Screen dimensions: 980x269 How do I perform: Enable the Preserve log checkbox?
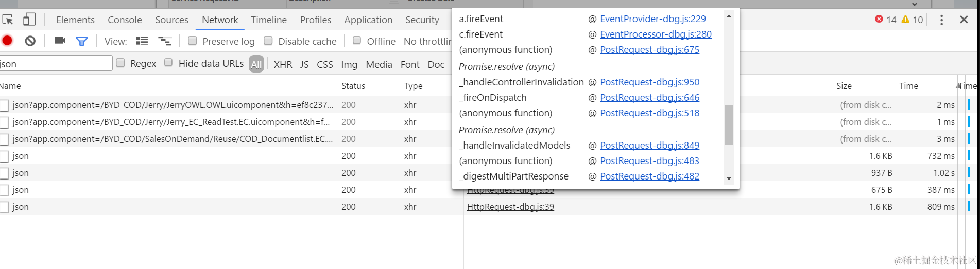(x=193, y=41)
